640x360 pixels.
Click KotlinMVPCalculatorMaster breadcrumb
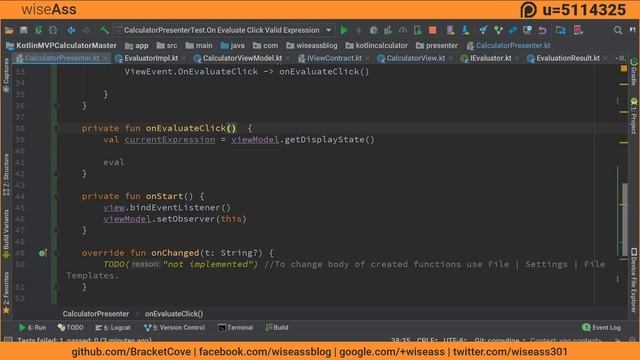[x=62, y=46]
